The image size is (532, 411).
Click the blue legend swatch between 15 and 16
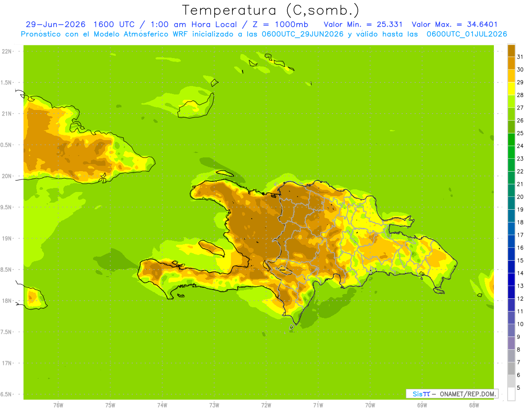[x=511, y=254]
